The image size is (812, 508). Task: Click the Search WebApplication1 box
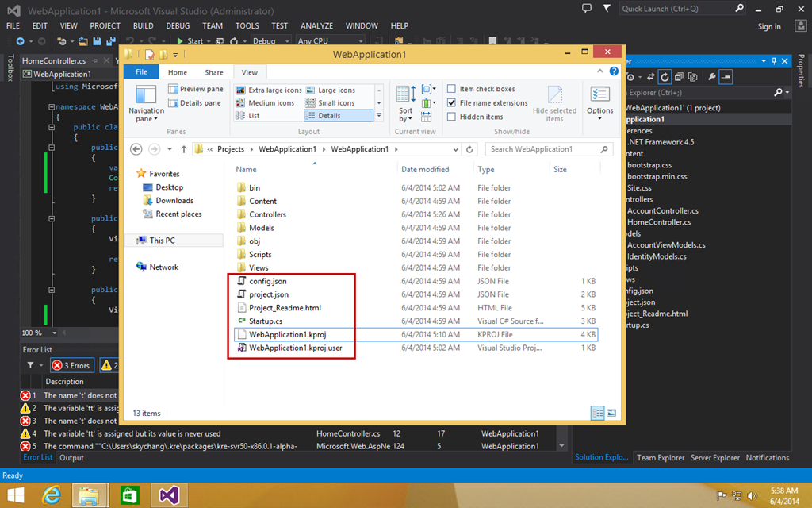549,149
